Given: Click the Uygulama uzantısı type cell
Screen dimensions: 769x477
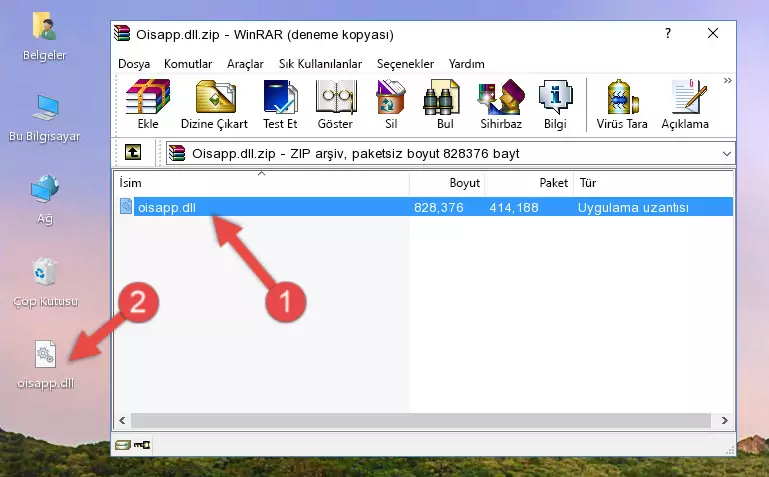Looking at the screenshot, I should (x=633, y=207).
